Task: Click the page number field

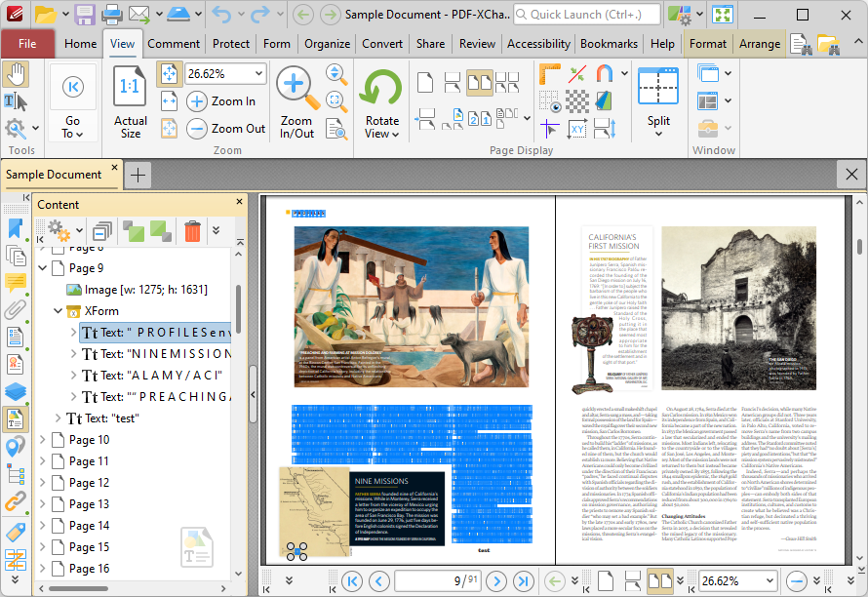Action: pos(438,581)
